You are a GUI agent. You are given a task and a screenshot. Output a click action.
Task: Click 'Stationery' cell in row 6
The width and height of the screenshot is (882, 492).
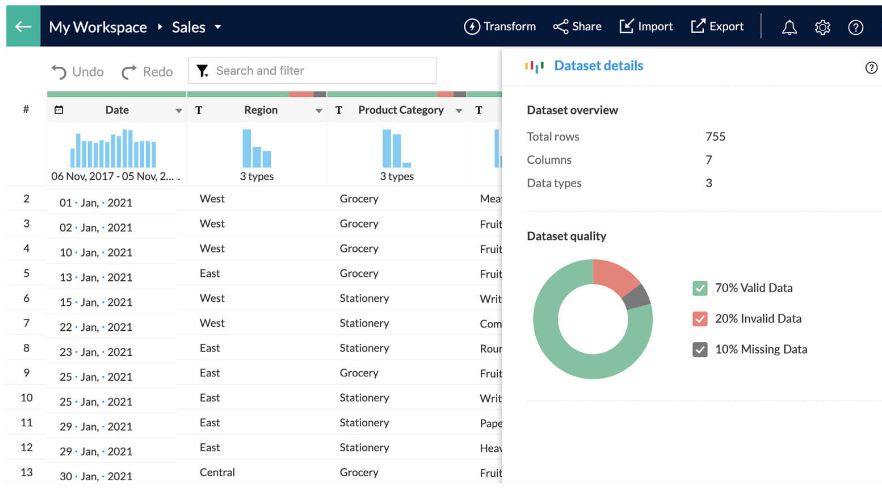364,298
